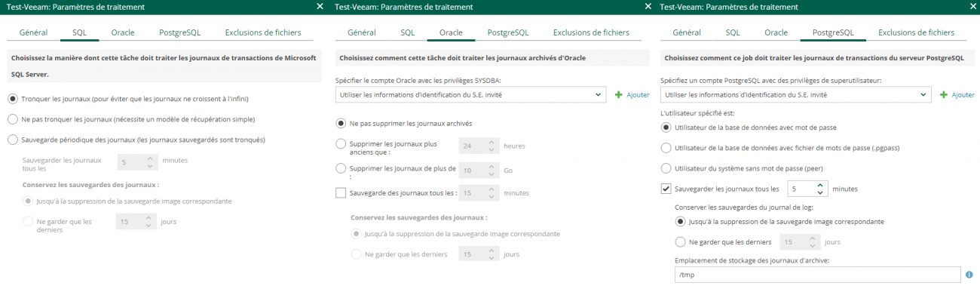Screen dimensions: 980x292
Task: Click the blue info icon beside /tmp field
Action: click(x=969, y=275)
